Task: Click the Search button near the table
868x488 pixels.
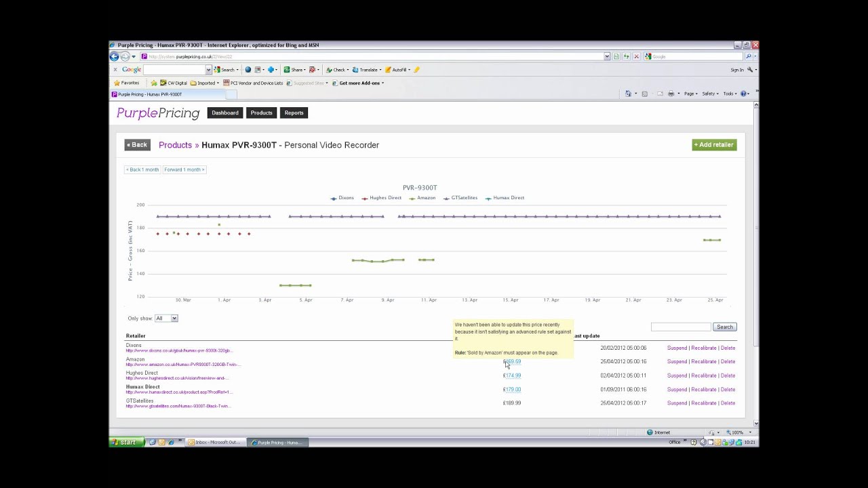Action: (x=725, y=327)
